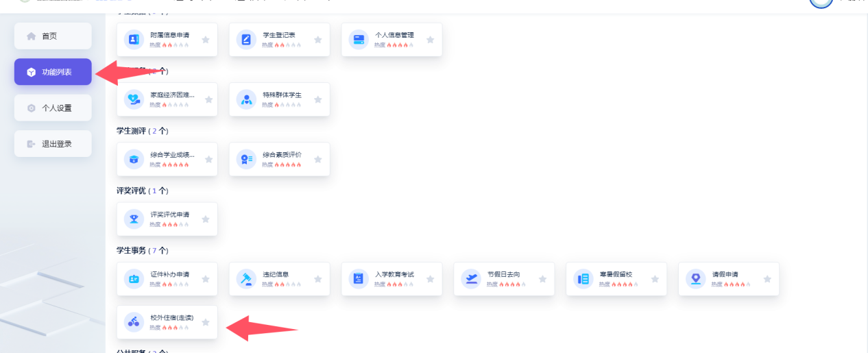This screenshot has width=868, height=353.
Task: Go to 首页 in the sidebar
Action: 53,36
